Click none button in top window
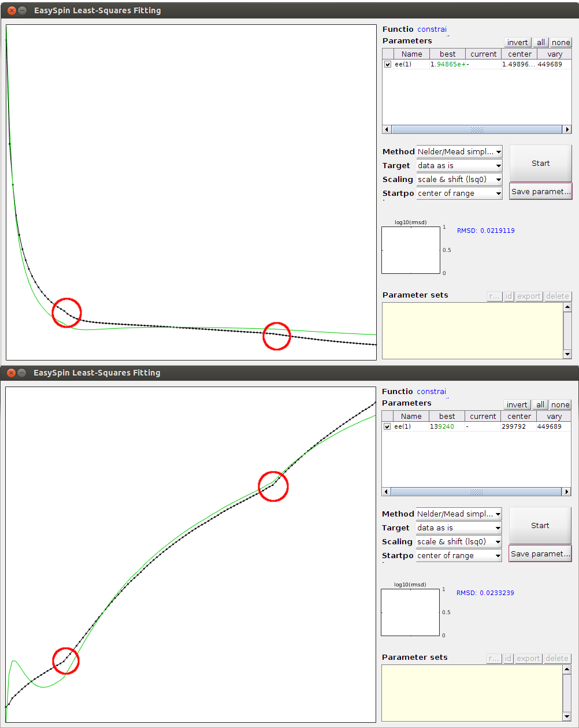Screen dimensions: 579x728 click(x=561, y=43)
